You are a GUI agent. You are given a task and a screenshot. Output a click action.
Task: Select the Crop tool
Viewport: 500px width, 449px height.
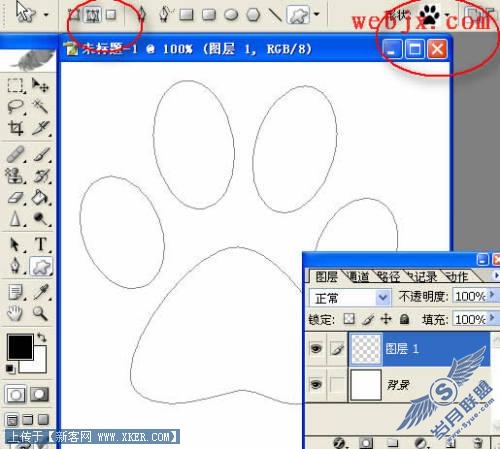15,128
